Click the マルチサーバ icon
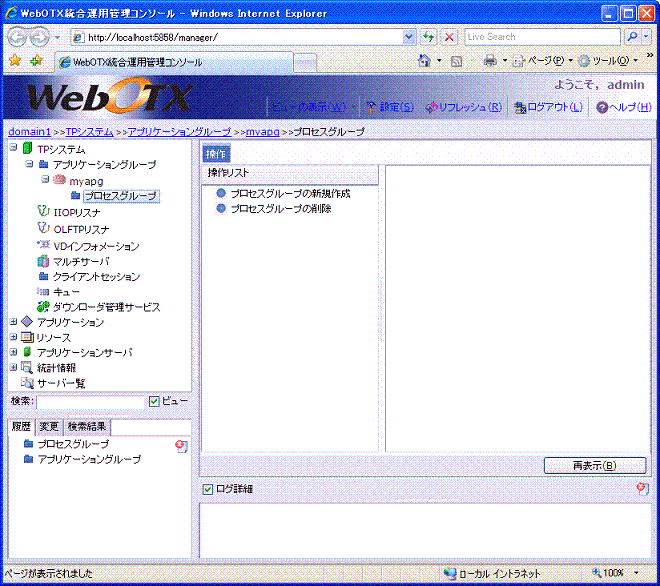This screenshot has height=586, width=660. click(x=43, y=261)
